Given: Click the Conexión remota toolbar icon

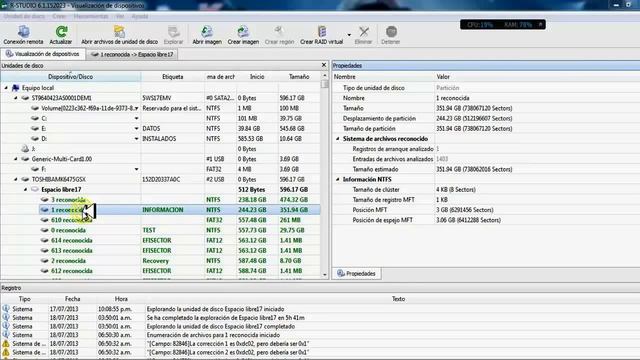Looking at the screenshot, I should (23, 31).
